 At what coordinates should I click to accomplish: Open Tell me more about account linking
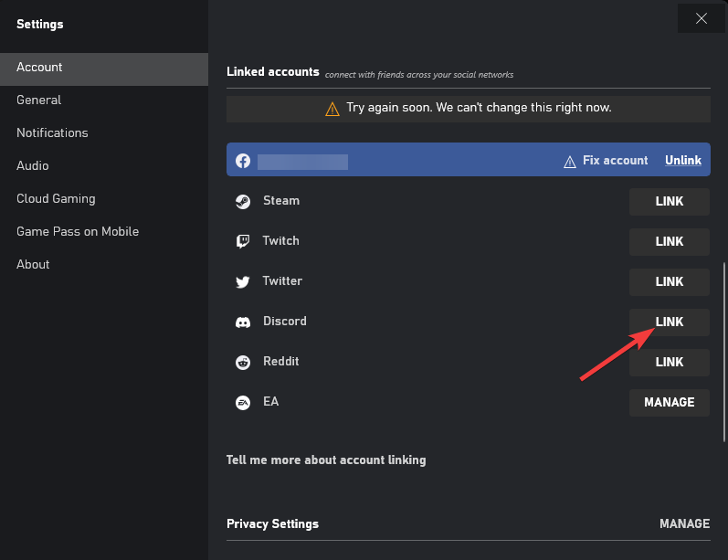[325, 460]
